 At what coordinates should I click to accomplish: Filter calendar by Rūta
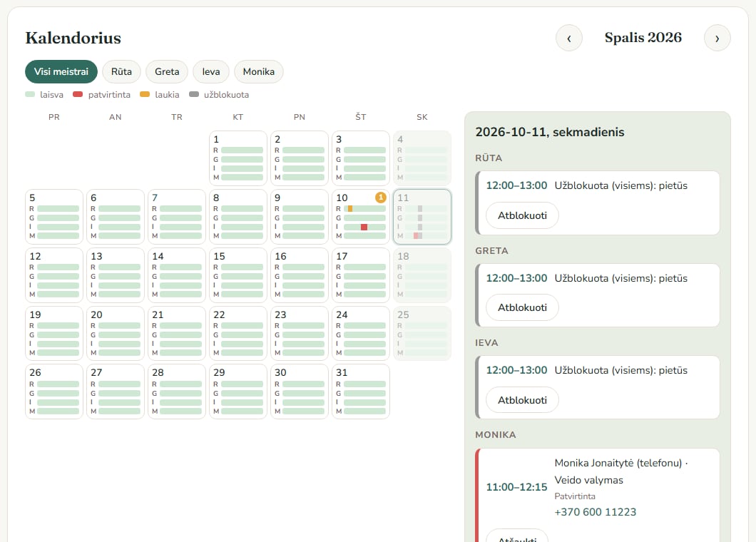point(121,71)
